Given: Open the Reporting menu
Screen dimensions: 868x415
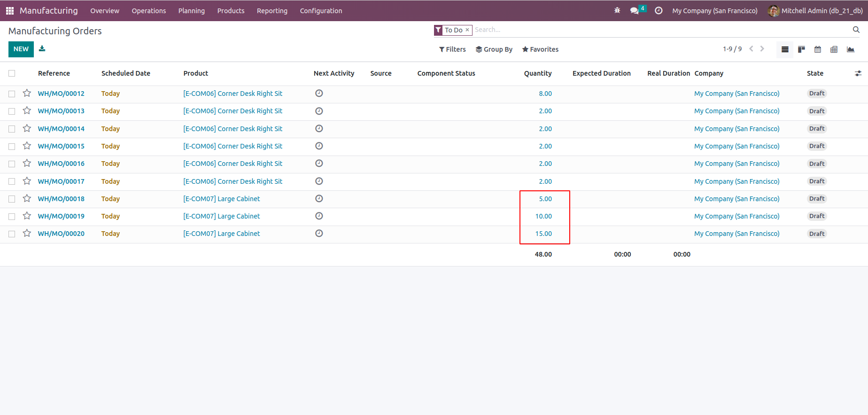Looking at the screenshot, I should tap(272, 10).
